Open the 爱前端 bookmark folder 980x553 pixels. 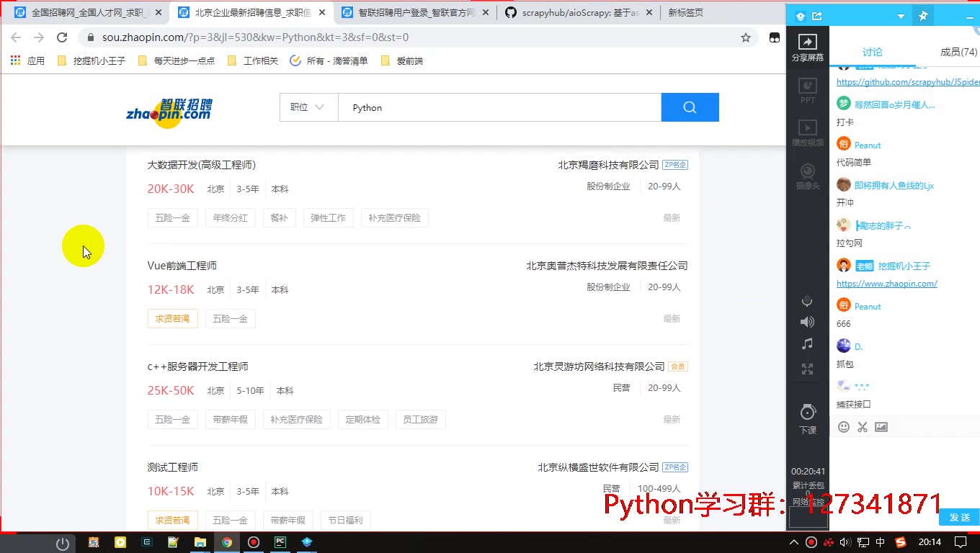point(402,60)
